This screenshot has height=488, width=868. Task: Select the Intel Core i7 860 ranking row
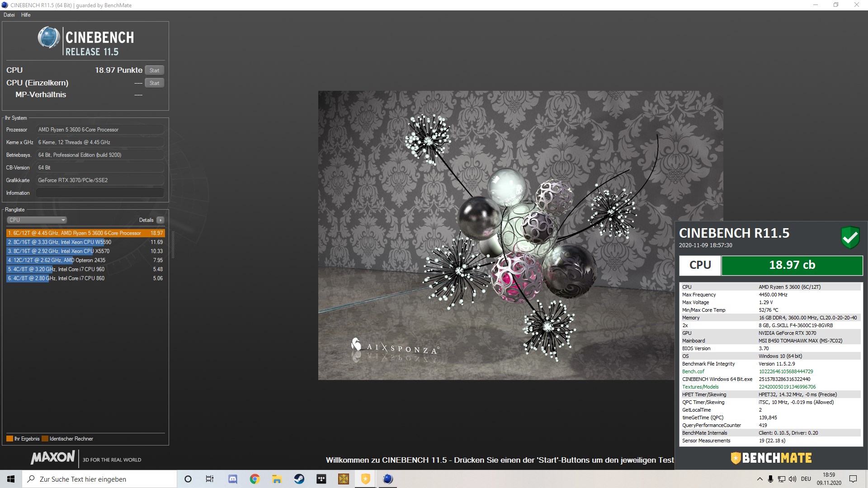(85, 278)
